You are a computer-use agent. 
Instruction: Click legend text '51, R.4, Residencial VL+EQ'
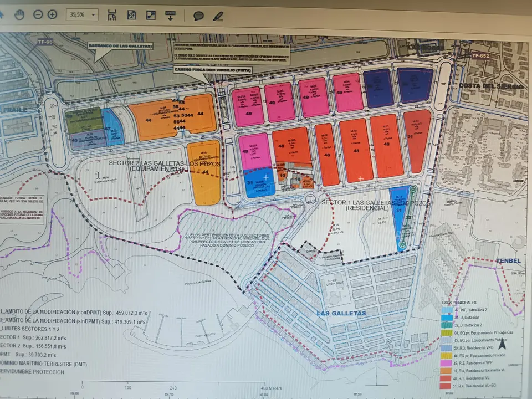click(x=474, y=386)
